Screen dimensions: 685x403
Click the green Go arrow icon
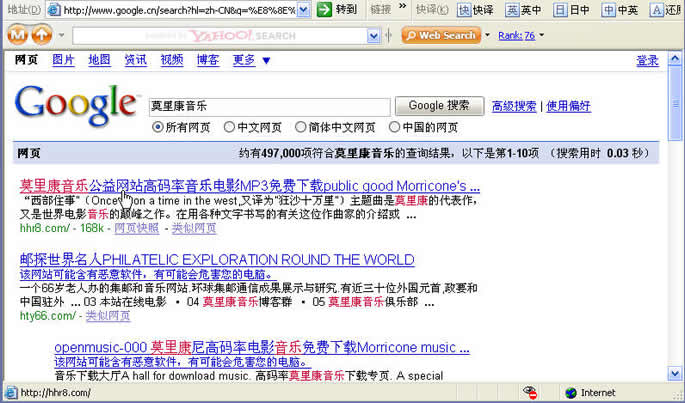[x=324, y=9]
